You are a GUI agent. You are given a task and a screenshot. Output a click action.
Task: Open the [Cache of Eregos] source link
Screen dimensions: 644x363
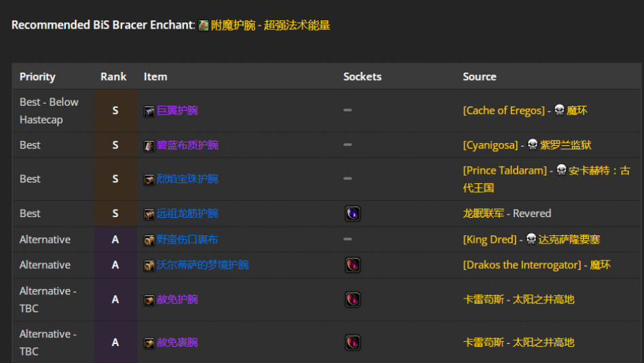(x=503, y=111)
